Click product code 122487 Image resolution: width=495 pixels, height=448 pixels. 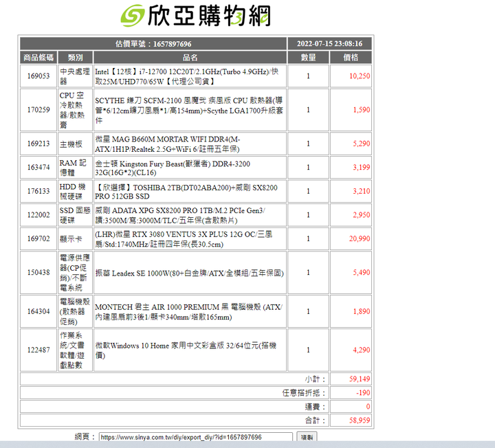(38, 350)
